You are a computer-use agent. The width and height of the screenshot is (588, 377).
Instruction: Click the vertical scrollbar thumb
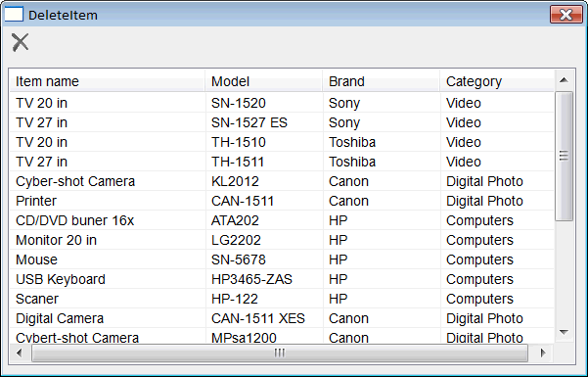(564, 156)
